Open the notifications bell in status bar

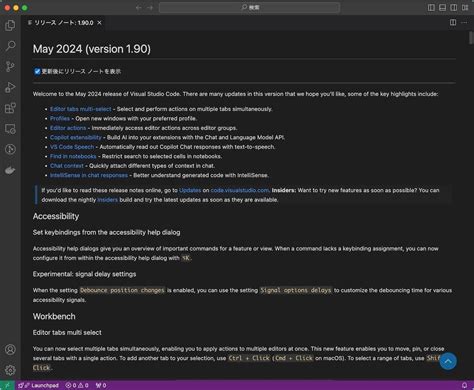click(464, 385)
